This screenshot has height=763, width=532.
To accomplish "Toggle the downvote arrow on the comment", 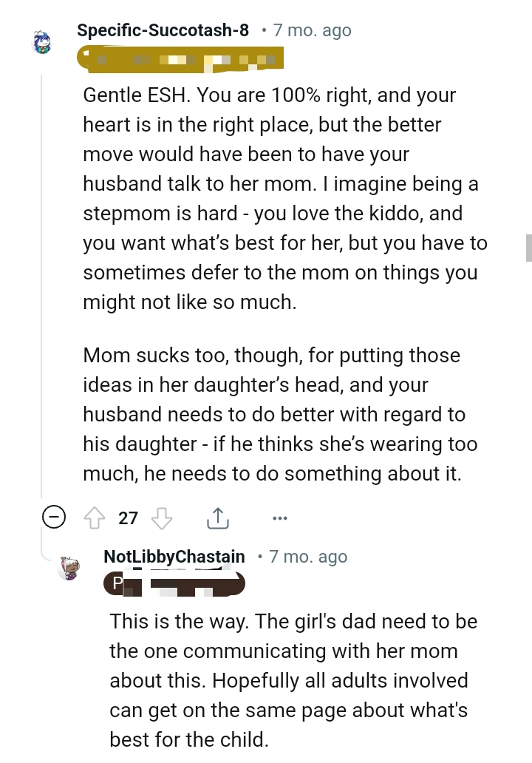I will [163, 518].
